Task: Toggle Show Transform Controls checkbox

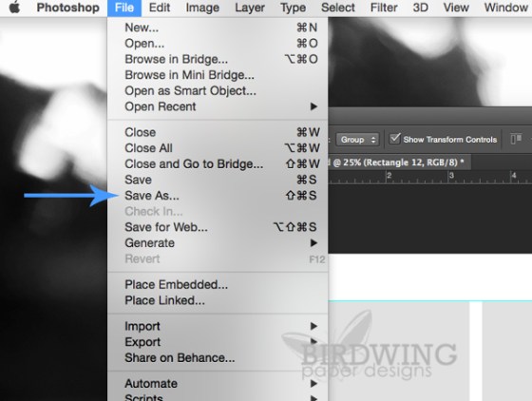Action: click(394, 139)
